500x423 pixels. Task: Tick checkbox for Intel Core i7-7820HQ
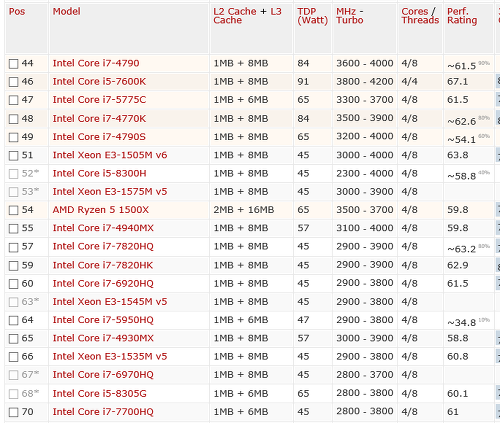(x=13, y=247)
